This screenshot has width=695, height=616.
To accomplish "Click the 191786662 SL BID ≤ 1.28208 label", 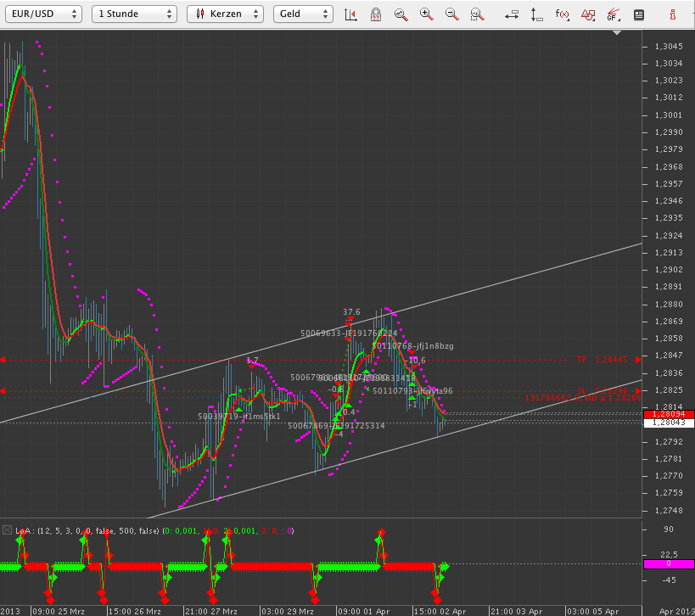I will [583, 398].
